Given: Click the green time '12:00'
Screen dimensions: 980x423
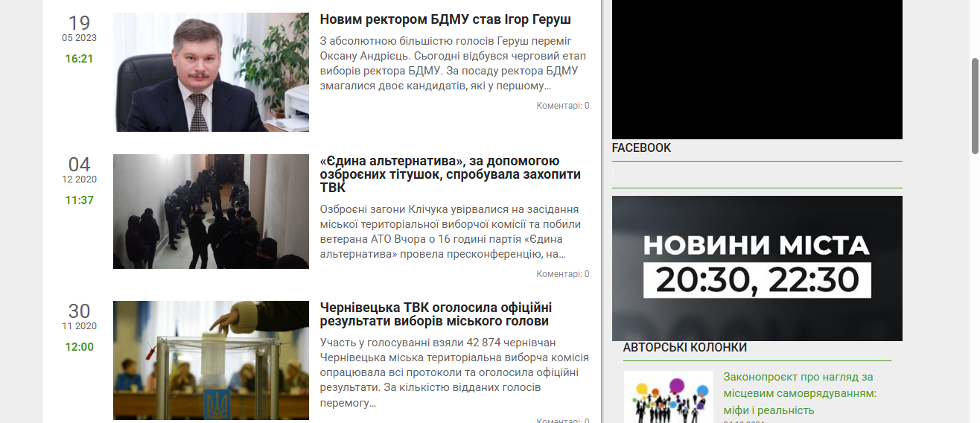Looking at the screenshot, I should point(80,346).
